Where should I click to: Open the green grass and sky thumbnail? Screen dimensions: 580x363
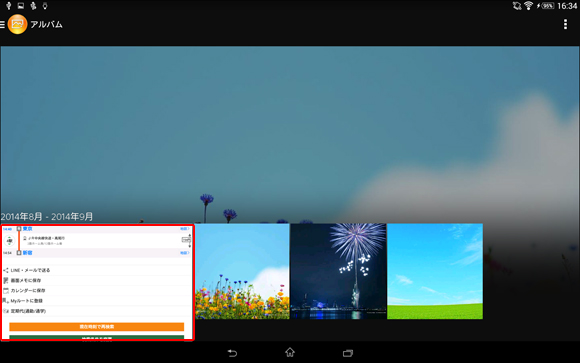click(x=435, y=271)
